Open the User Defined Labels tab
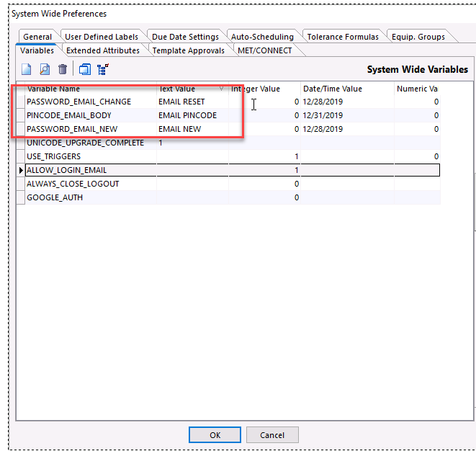476x451 pixels. 102,37
